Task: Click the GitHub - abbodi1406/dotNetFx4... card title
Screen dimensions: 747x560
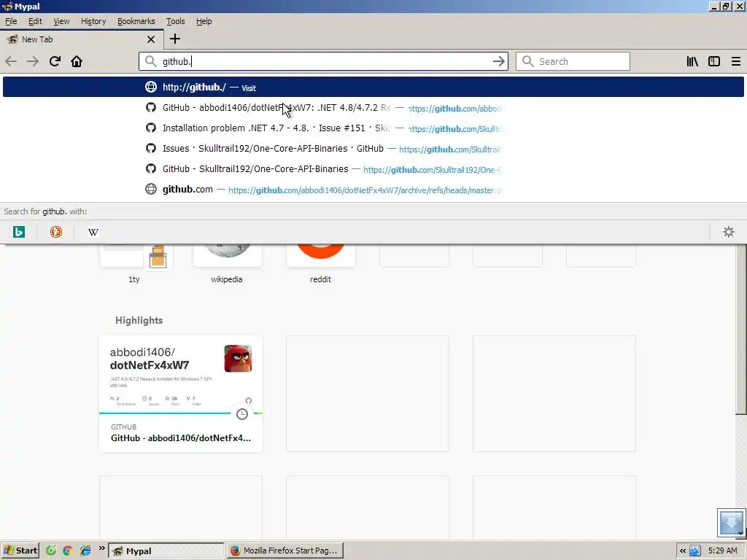Action: tap(181, 438)
